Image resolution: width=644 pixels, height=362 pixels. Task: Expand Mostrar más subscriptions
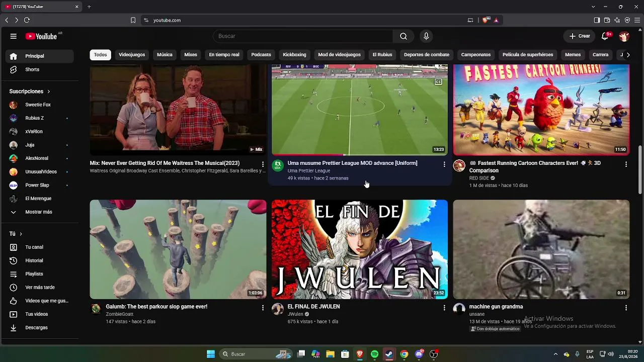[x=39, y=212]
